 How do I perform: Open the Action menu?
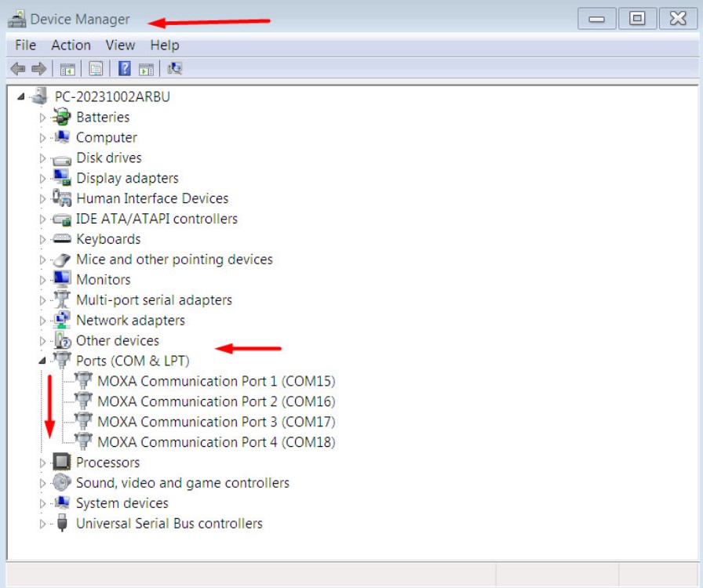(71, 45)
